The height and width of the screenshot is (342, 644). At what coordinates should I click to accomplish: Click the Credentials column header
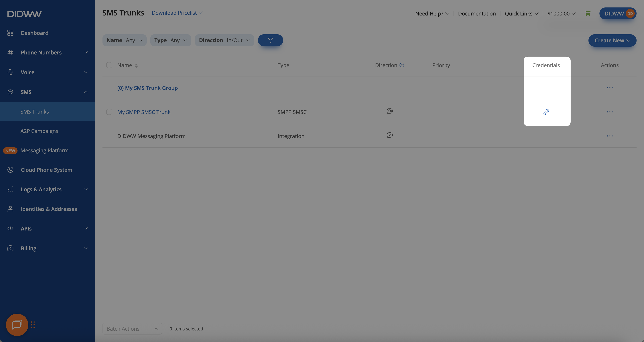coord(546,65)
